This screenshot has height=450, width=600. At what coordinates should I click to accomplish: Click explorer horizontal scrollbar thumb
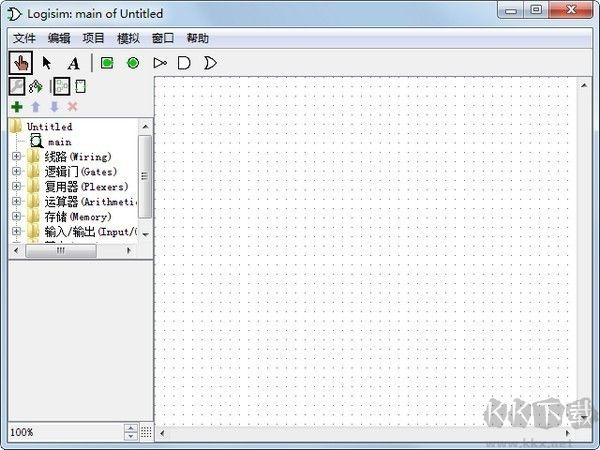click(x=61, y=251)
